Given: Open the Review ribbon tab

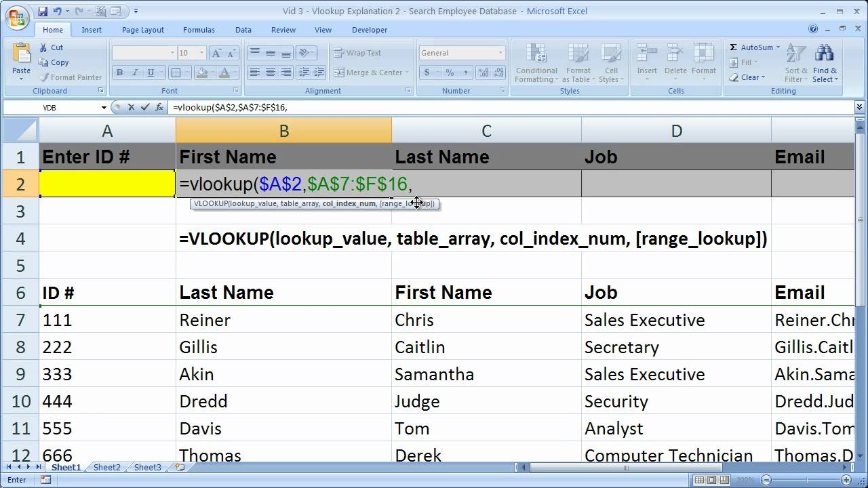Looking at the screenshot, I should pos(283,30).
